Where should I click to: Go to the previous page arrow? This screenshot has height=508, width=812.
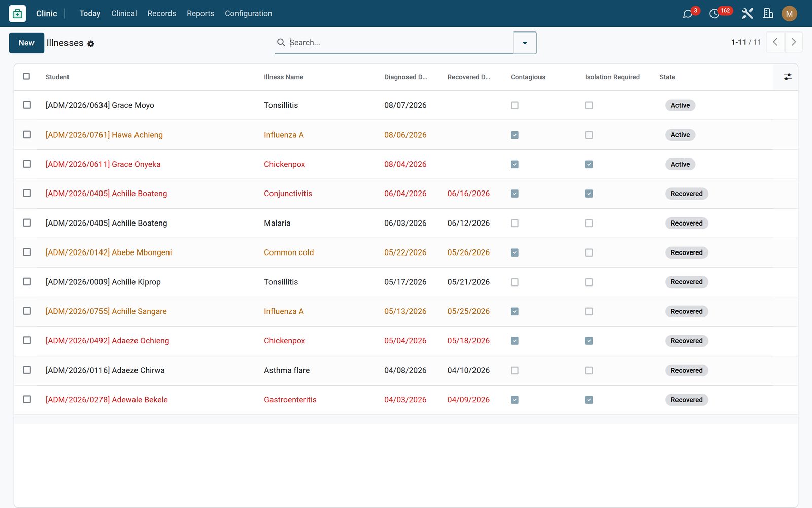(x=775, y=42)
